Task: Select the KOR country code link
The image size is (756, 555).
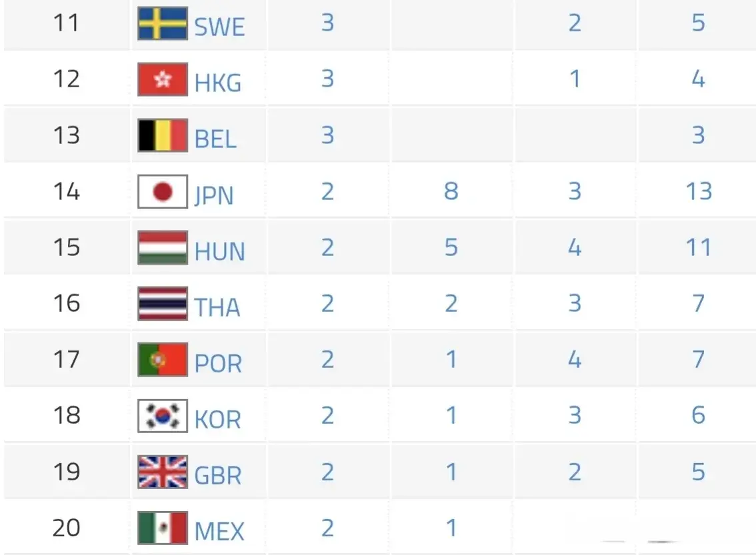Action: pyautogui.click(x=217, y=420)
